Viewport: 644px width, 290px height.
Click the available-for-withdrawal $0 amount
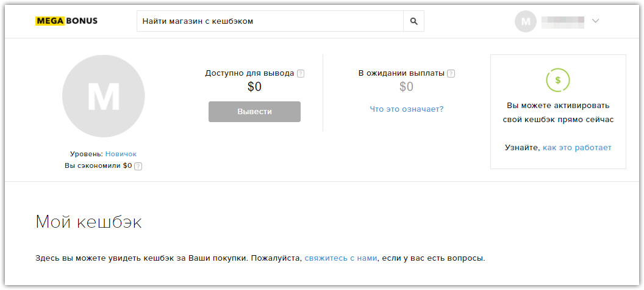pos(254,87)
